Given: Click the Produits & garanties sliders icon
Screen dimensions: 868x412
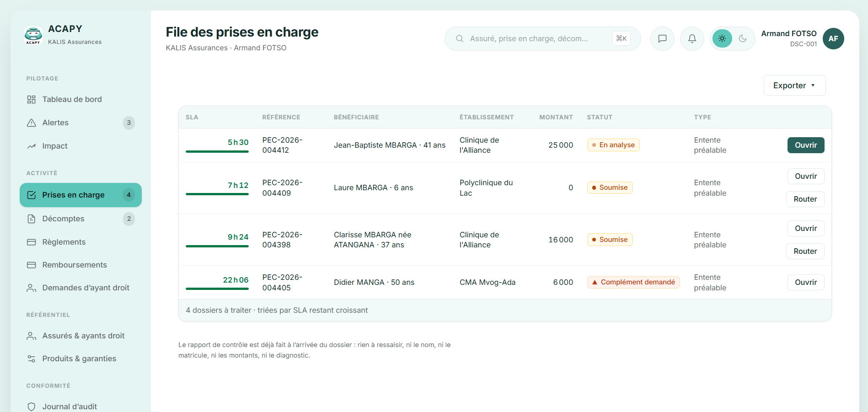Looking at the screenshot, I should coord(31,358).
